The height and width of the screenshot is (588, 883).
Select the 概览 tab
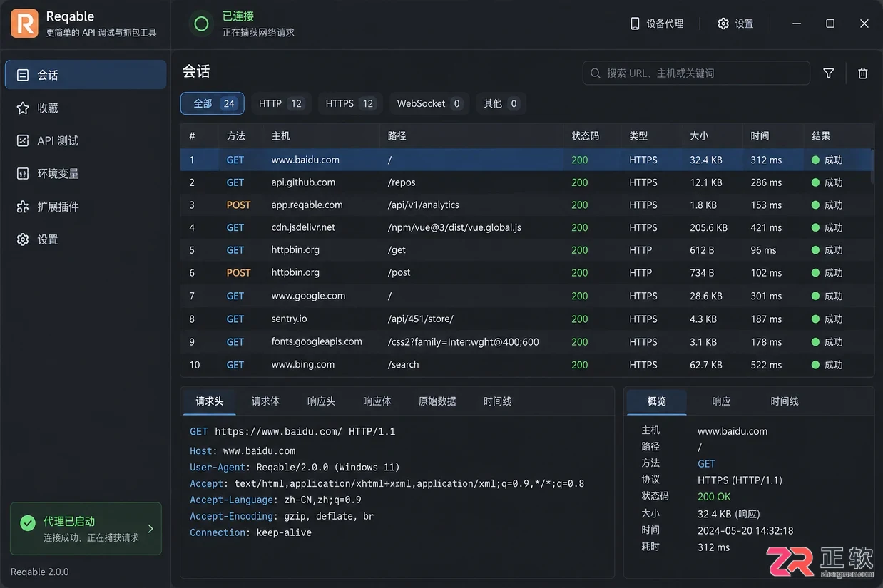point(657,401)
